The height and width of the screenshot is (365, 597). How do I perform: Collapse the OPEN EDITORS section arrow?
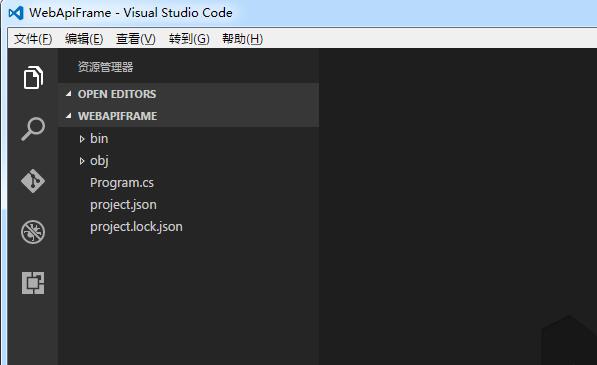click(x=69, y=94)
